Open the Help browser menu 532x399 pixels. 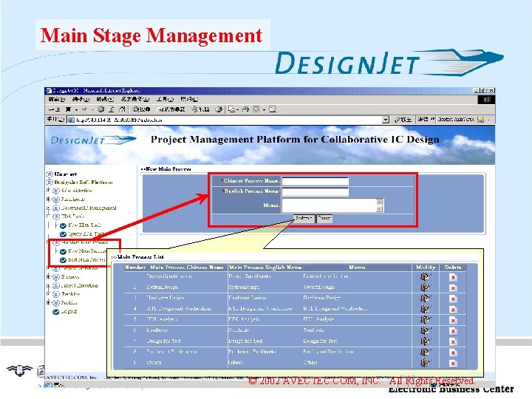(189, 99)
